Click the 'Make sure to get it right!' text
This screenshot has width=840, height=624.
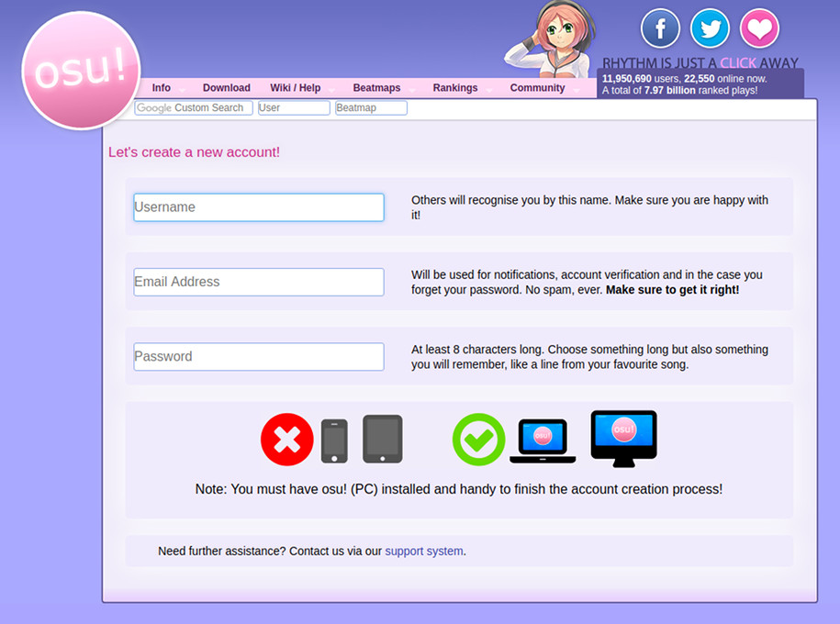pyautogui.click(x=672, y=290)
